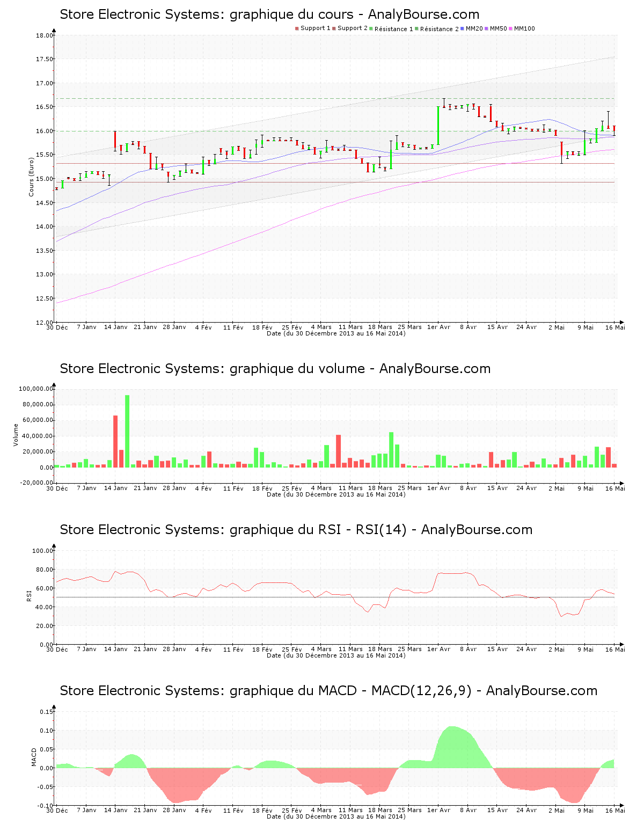
Task: Click the 20.00 RSI axis value
Action: pos(44,626)
